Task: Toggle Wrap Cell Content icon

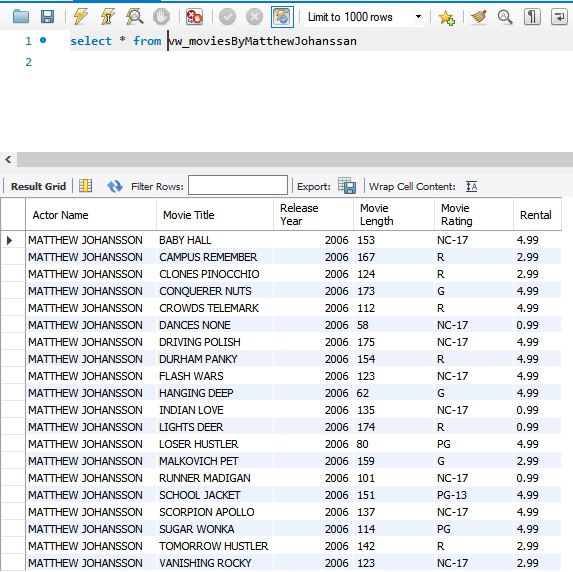Action: click(x=471, y=186)
